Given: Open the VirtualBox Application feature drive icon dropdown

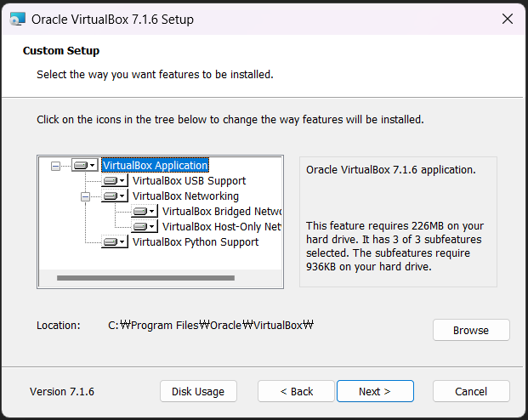Looking at the screenshot, I should click(84, 166).
